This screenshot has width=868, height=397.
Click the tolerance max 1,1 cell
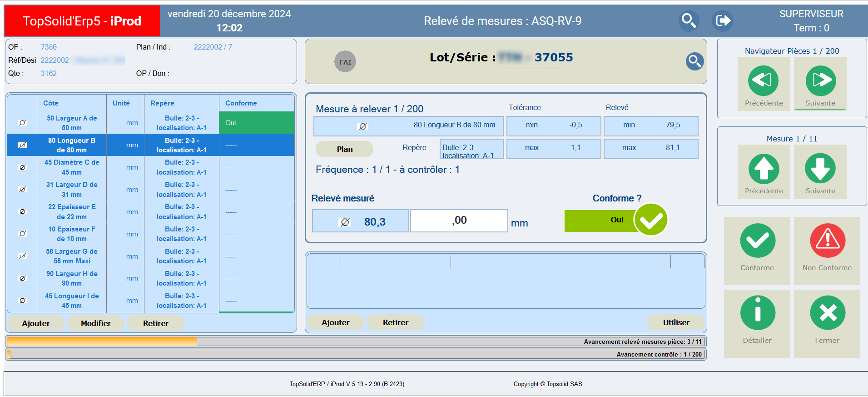[x=554, y=148]
